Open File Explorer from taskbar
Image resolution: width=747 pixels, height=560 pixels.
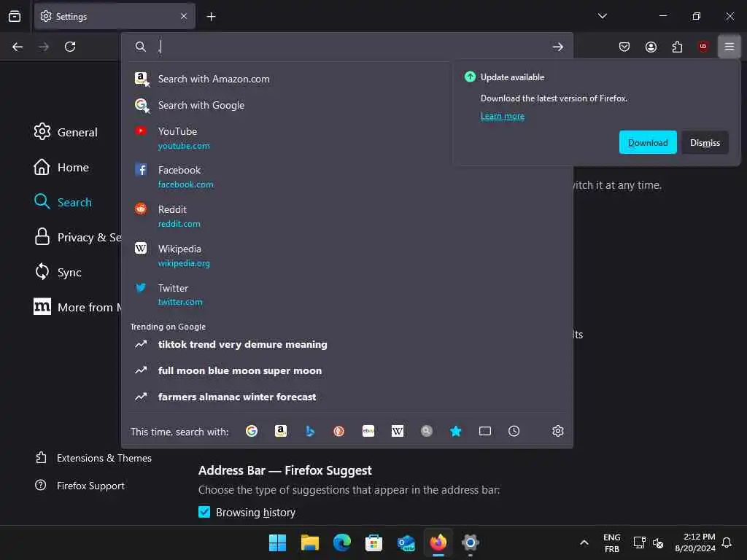(x=309, y=542)
